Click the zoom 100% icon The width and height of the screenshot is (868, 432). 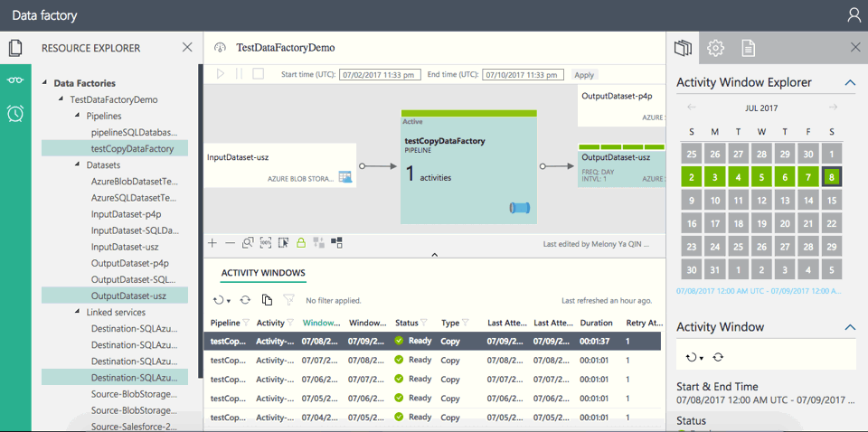tap(266, 242)
